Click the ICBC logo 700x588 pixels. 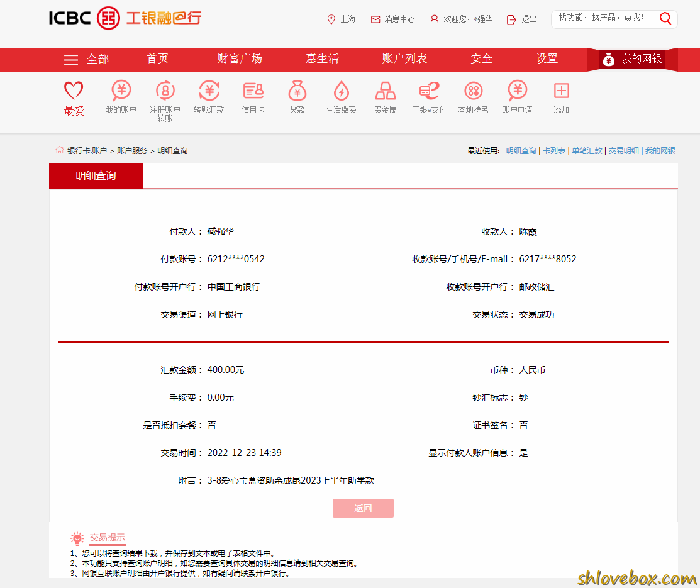click(125, 18)
